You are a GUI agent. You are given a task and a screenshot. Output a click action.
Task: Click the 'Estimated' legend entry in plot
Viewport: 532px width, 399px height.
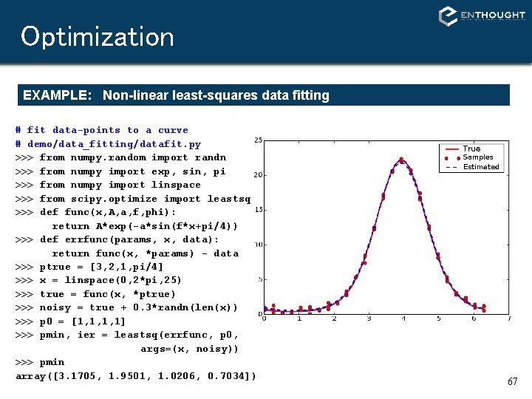point(481,167)
